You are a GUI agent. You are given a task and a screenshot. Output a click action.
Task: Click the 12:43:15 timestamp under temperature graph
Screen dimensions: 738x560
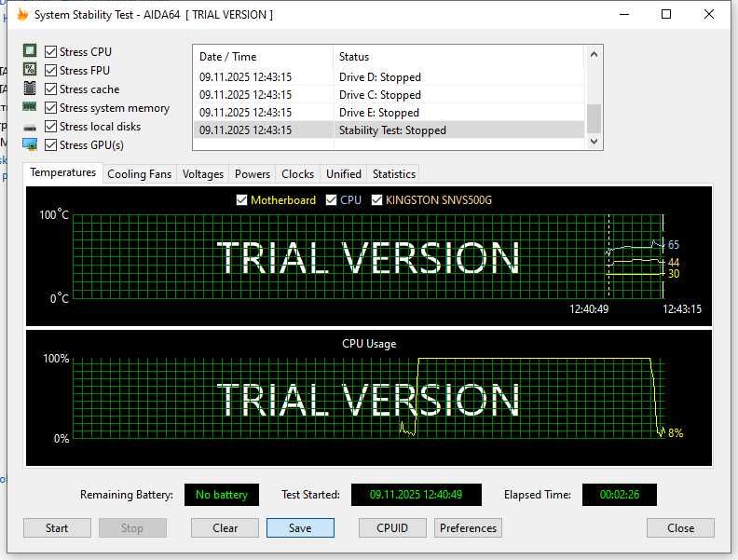tap(682, 309)
